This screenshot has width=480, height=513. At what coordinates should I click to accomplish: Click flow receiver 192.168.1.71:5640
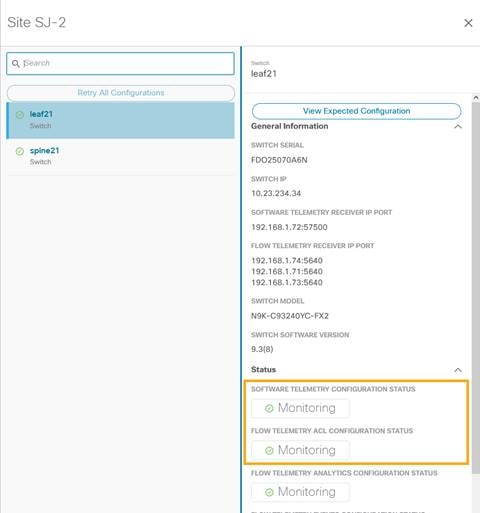click(287, 271)
